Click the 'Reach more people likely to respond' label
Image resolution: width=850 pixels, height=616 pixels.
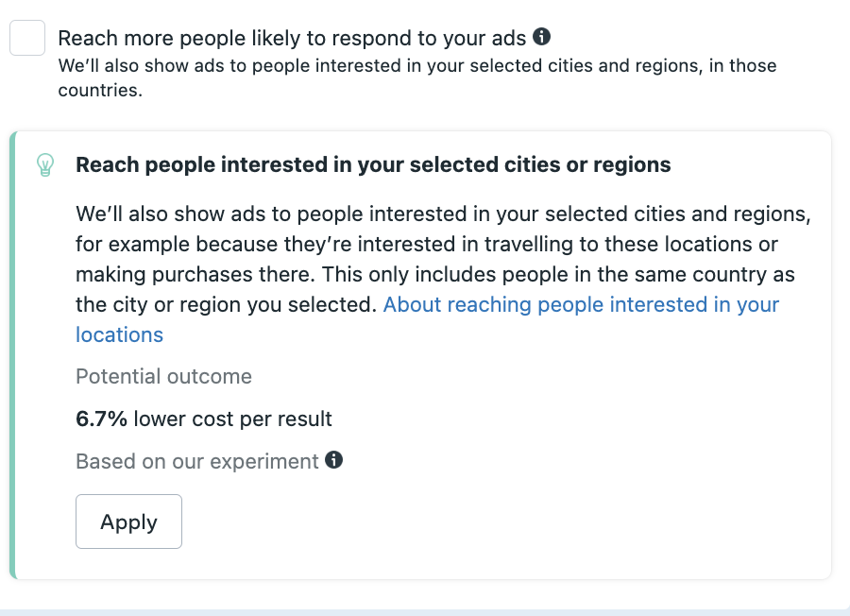pos(292,39)
